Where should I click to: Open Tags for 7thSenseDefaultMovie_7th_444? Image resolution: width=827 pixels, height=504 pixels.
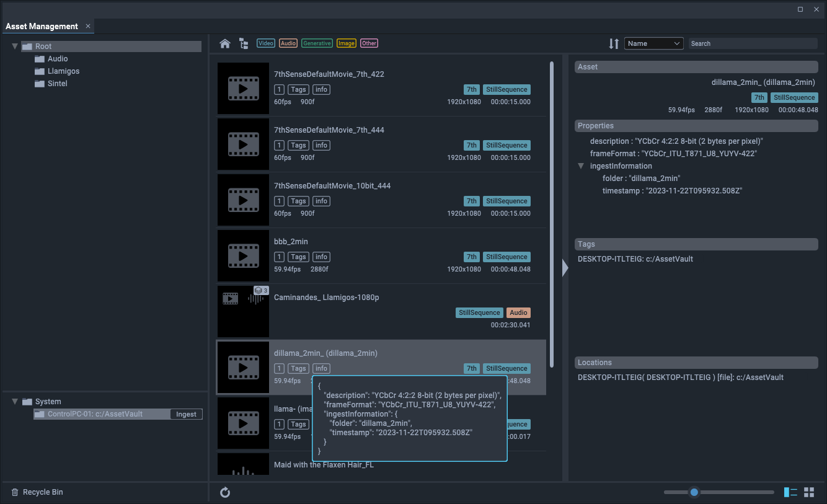tap(299, 145)
